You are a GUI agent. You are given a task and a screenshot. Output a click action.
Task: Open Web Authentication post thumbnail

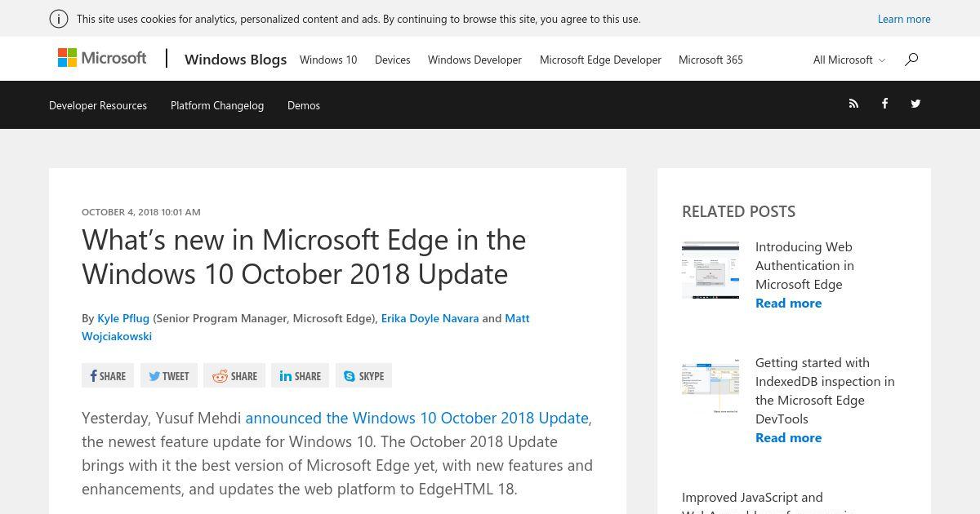(710, 270)
